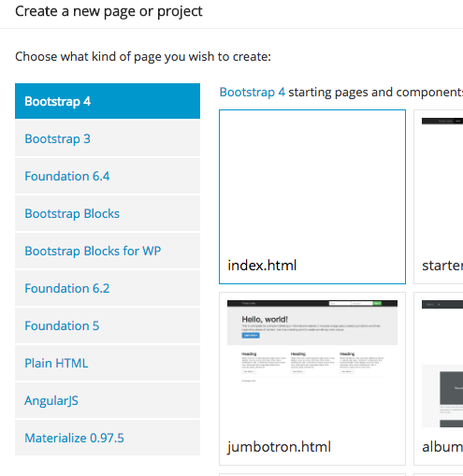Click the jumbotron.html file name label
Viewport: 463px width, 476px height.
point(279,447)
